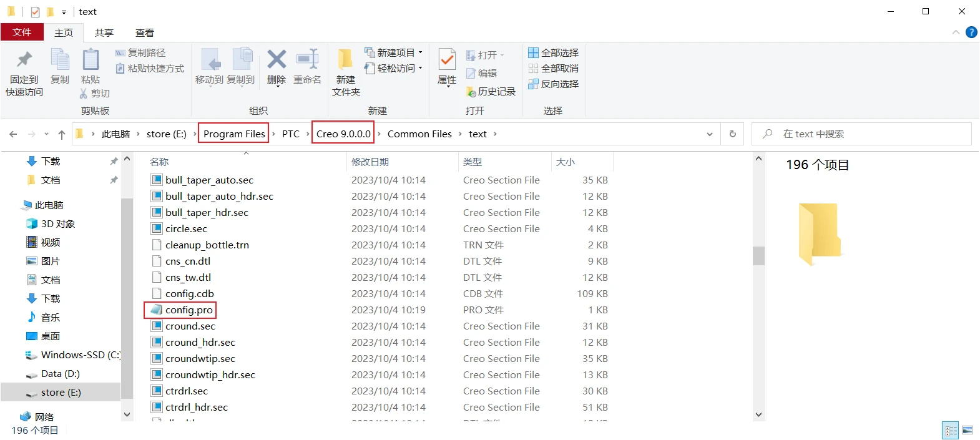Open the File (文件) menu tab
Viewport: 980px width, 440px height.
(22, 32)
